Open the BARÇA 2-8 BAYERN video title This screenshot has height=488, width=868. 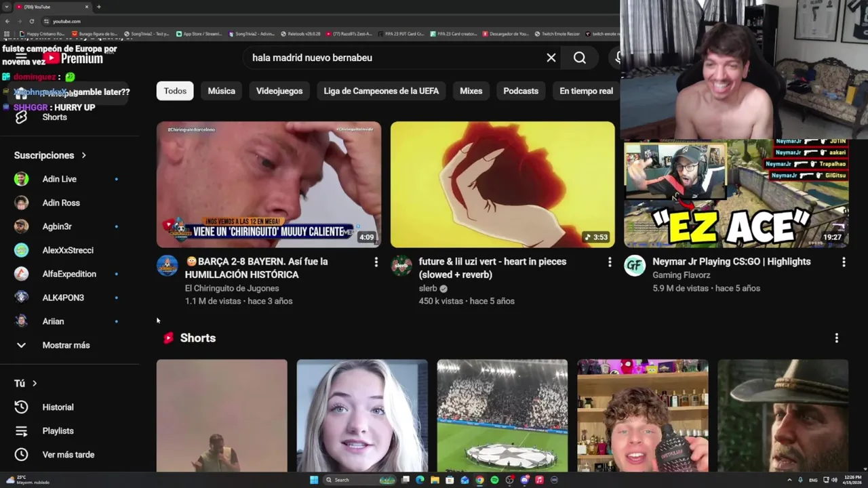pyautogui.click(x=256, y=268)
